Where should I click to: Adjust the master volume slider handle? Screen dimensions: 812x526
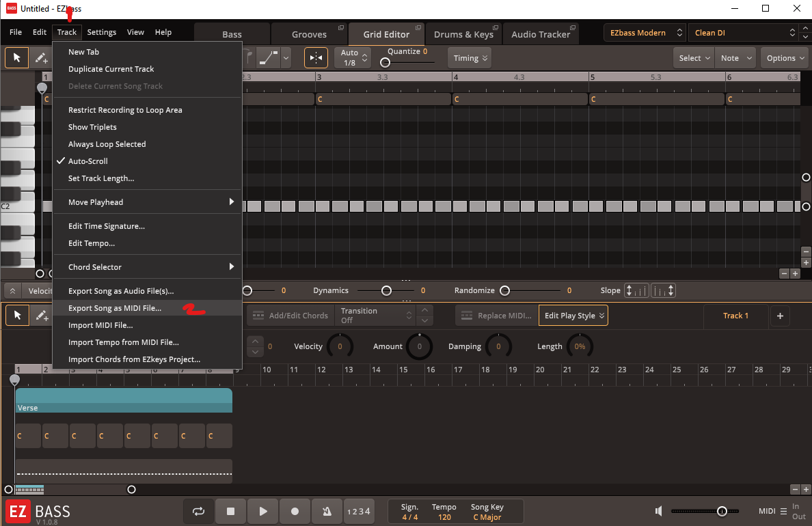click(722, 512)
